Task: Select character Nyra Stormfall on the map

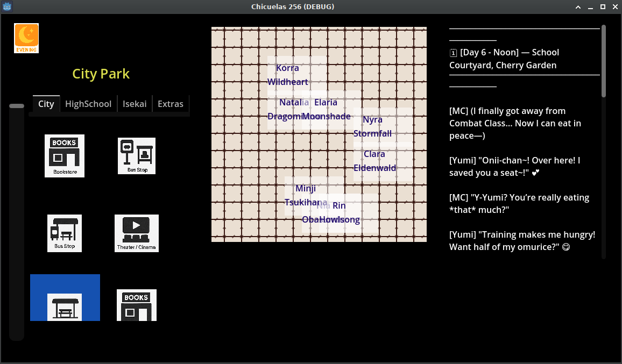Action: click(383, 126)
